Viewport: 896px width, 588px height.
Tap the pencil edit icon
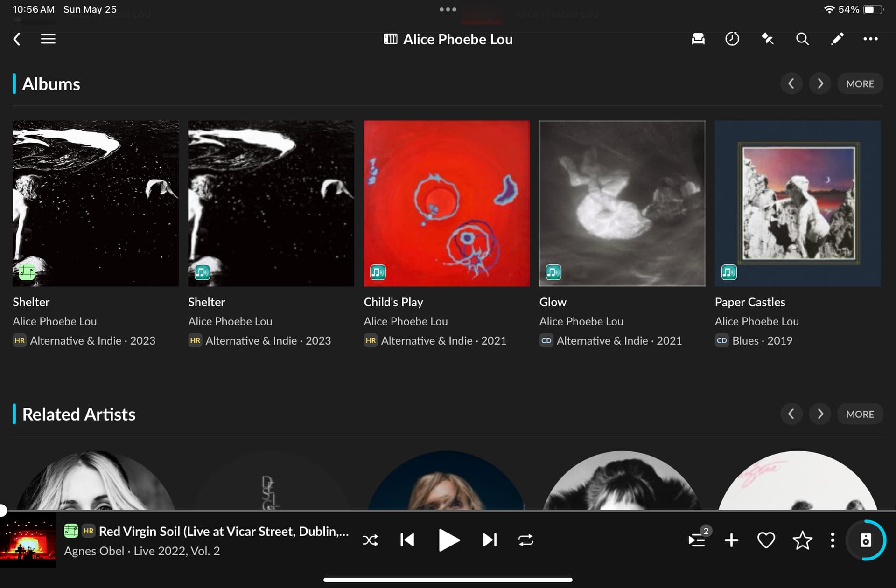[837, 39]
